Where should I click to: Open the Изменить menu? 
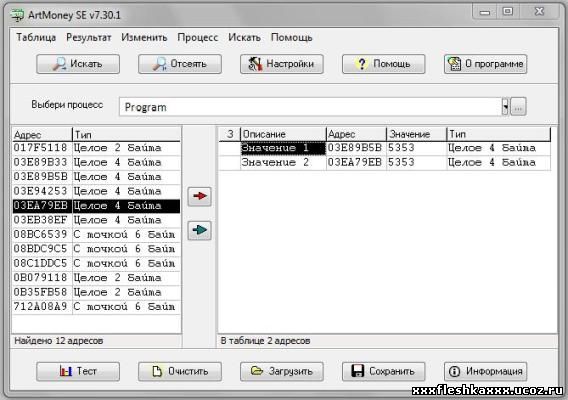144,38
